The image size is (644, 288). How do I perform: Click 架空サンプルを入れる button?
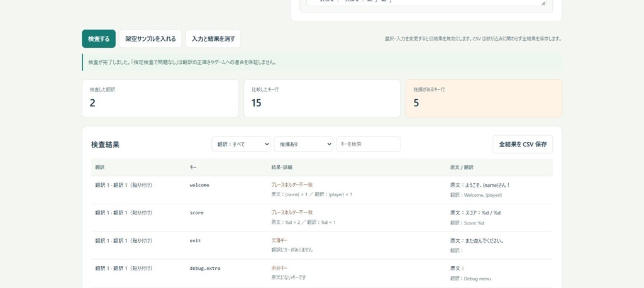[150, 38]
